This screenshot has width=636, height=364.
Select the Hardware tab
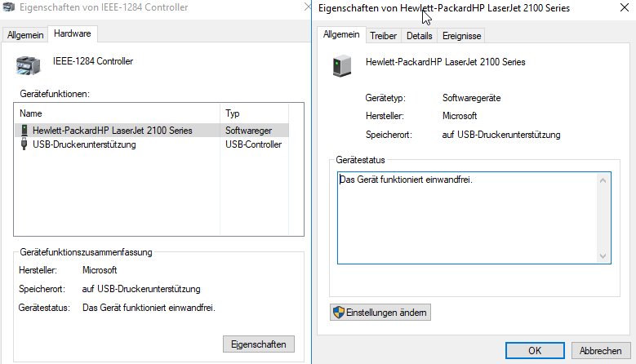72,33
